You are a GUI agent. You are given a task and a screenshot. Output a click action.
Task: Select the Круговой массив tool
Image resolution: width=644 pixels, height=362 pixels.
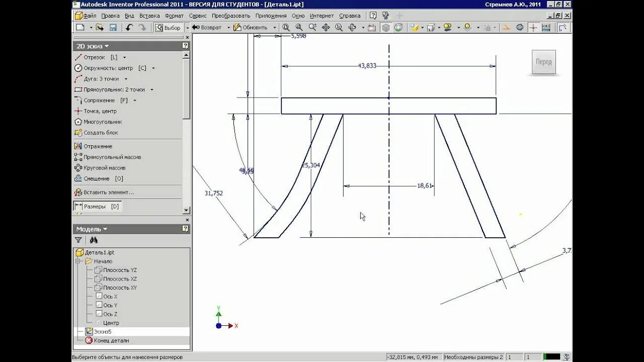[x=100, y=168]
